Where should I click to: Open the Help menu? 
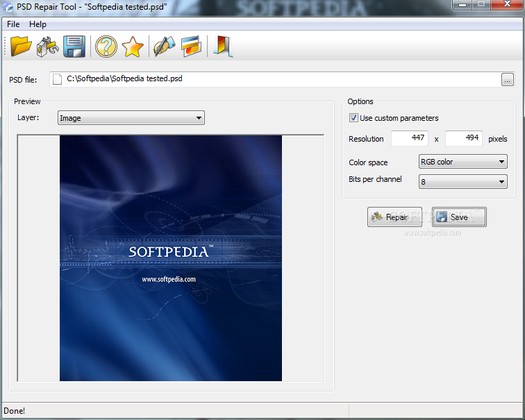37,24
